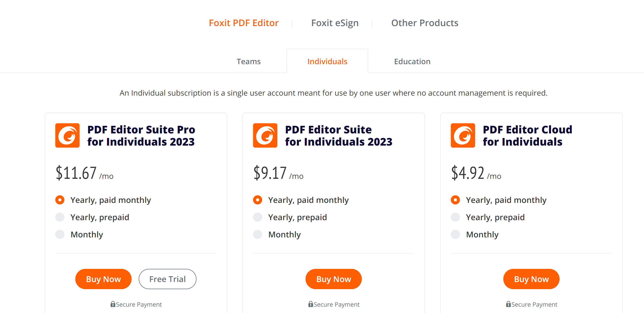Switch to the Teams tab
644x313 pixels.
(248, 61)
